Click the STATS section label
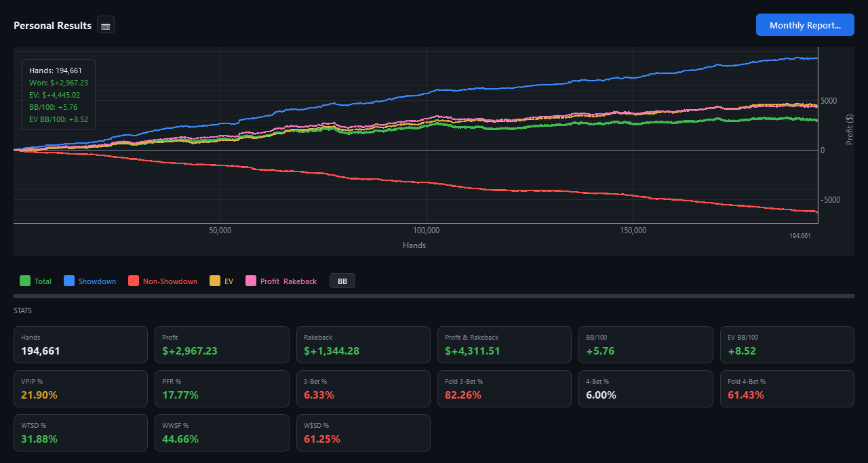The height and width of the screenshot is (463, 868). 22,311
